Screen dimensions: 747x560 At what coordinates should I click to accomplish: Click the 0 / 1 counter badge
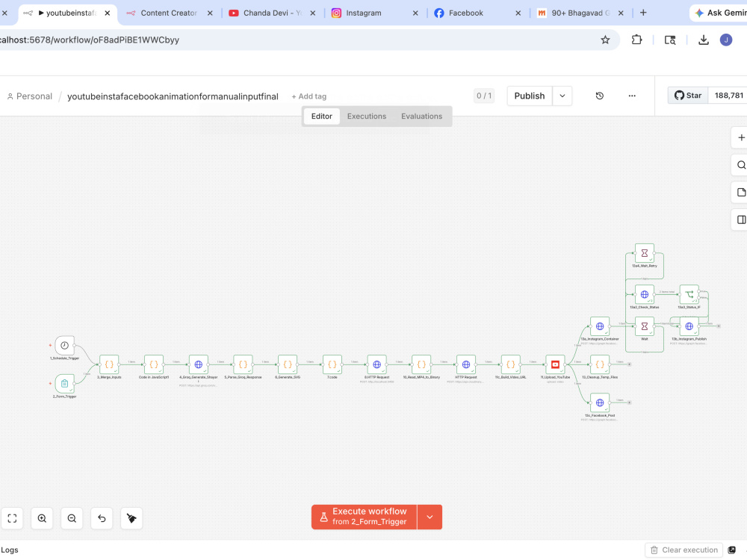pyautogui.click(x=484, y=96)
